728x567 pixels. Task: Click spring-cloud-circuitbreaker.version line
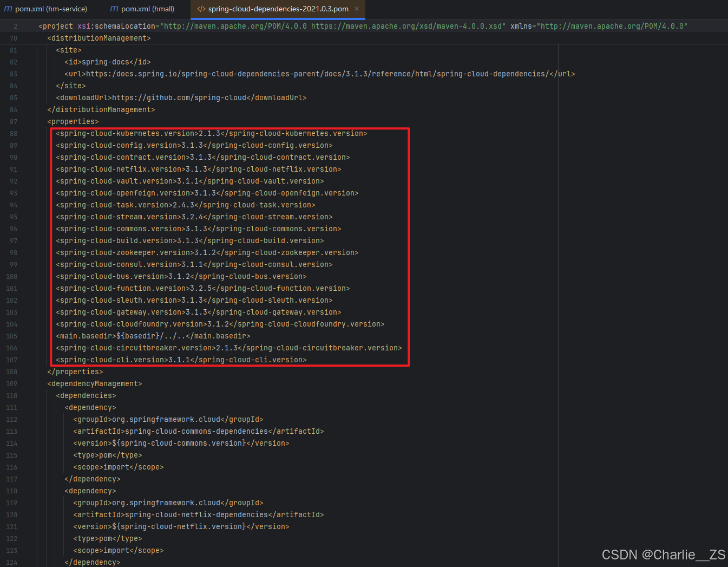click(x=229, y=348)
